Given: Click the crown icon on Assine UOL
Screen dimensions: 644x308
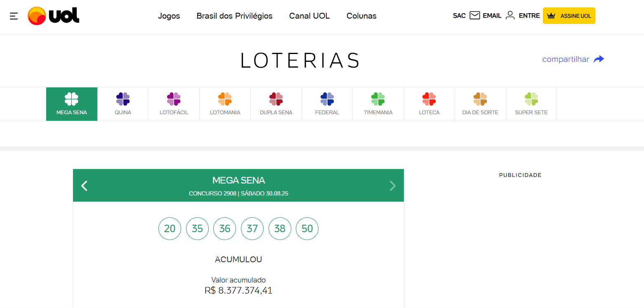Looking at the screenshot, I should pyautogui.click(x=552, y=16).
